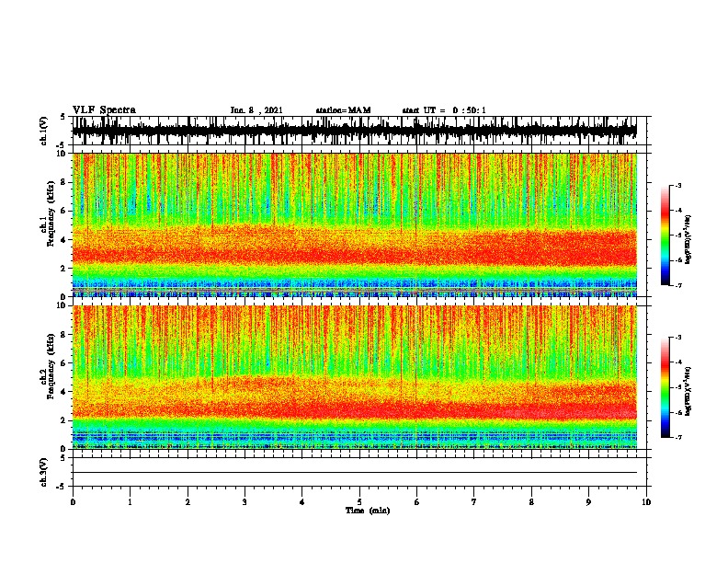This screenshot has height=563, width=728.
Task: Click the "ch.1(V)" waveform axis label
Action: tap(44, 131)
